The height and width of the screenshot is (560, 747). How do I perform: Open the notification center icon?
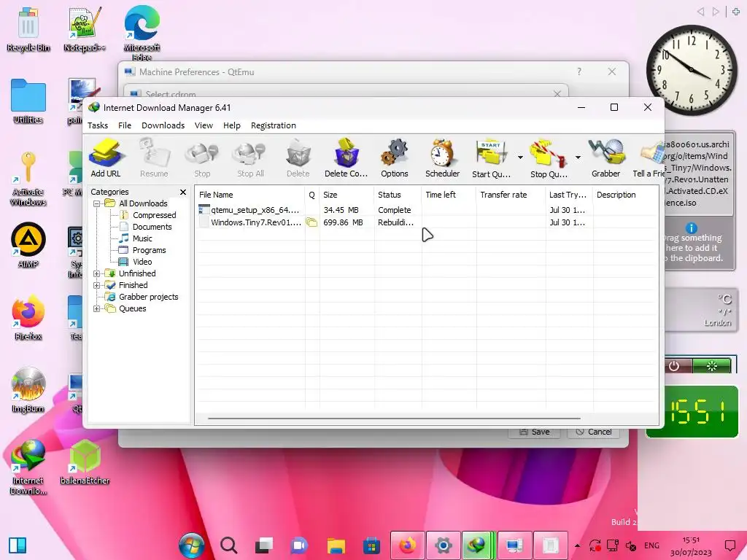(729, 545)
